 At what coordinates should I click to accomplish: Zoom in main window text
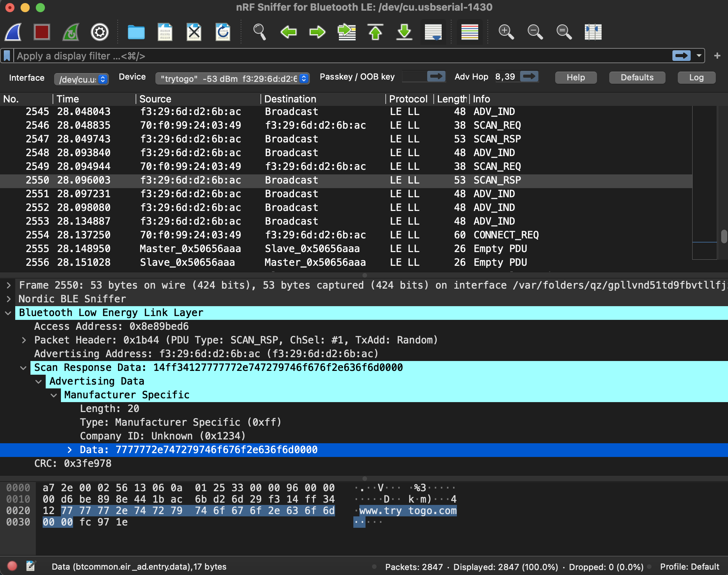click(x=506, y=32)
